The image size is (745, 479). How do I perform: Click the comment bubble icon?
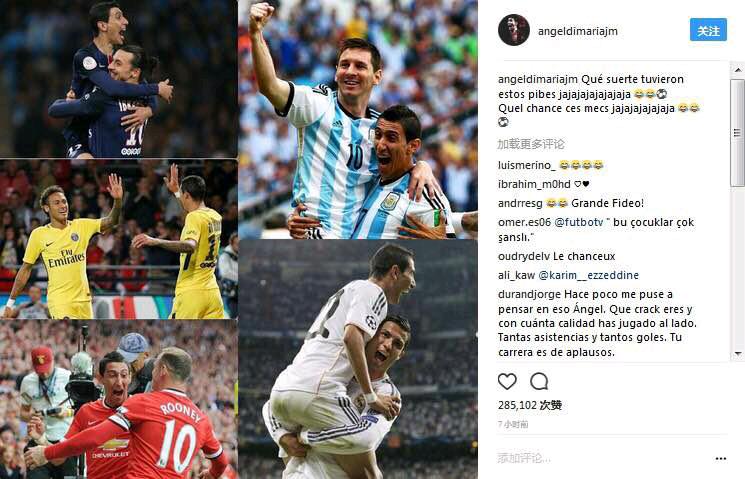click(x=539, y=381)
